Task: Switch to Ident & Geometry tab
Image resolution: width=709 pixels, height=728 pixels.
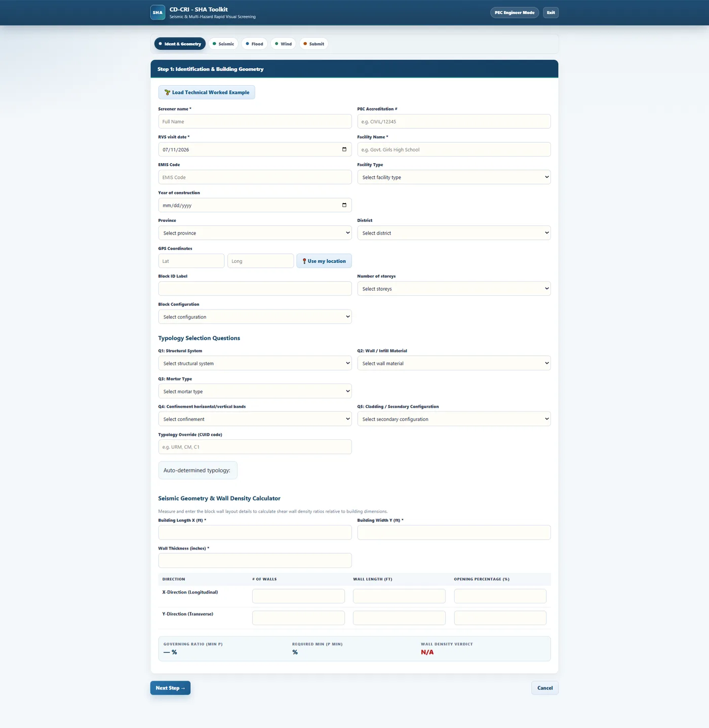Action: 180,44
